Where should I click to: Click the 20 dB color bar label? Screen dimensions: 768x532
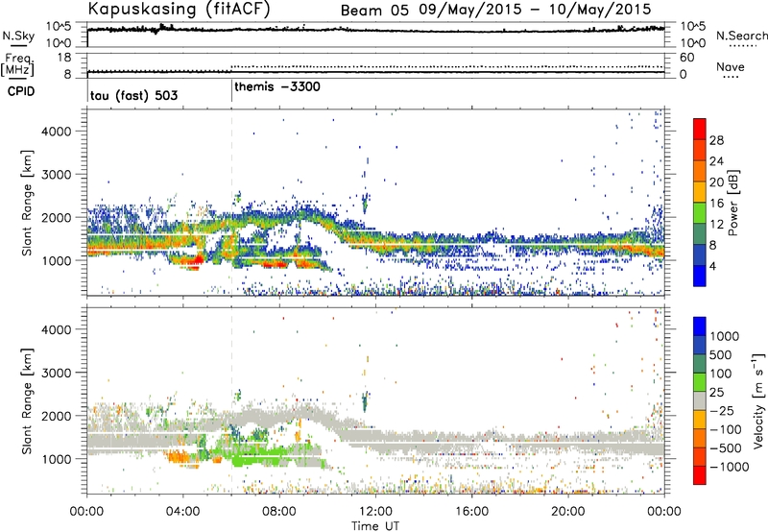[x=716, y=182]
